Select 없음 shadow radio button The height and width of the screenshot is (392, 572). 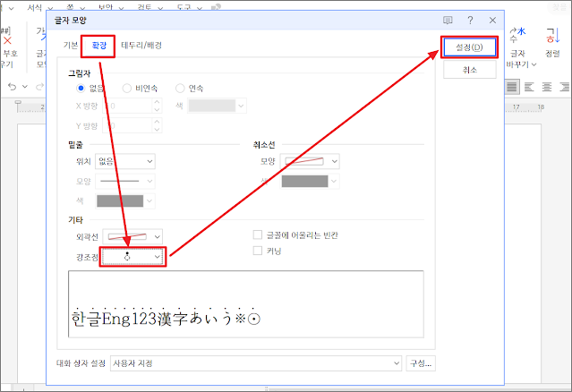tap(81, 89)
